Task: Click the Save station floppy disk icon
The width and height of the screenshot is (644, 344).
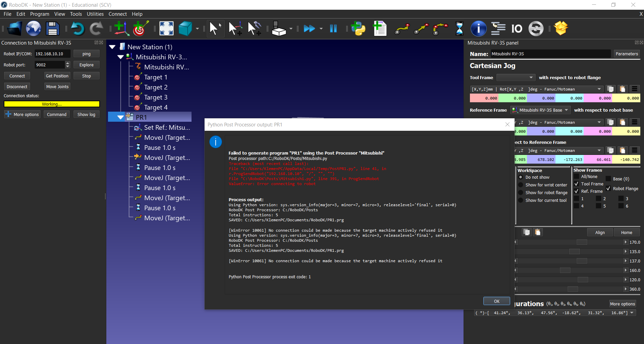Action: tap(52, 29)
